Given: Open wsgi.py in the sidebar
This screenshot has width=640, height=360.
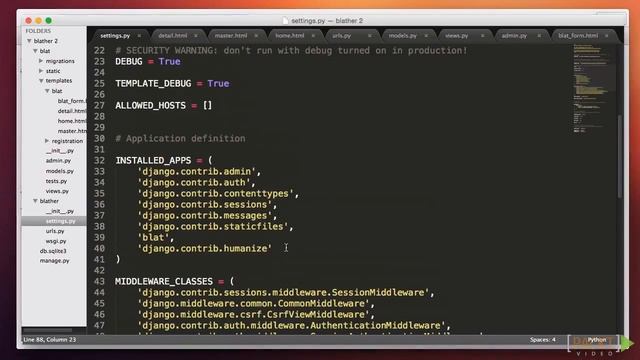Looking at the screenshot, I should (56, 241).
